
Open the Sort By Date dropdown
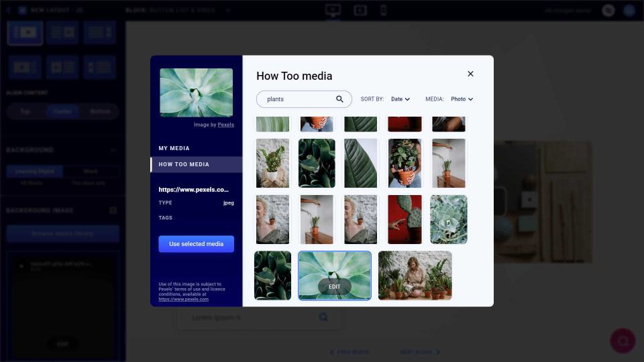click(400, 99)
